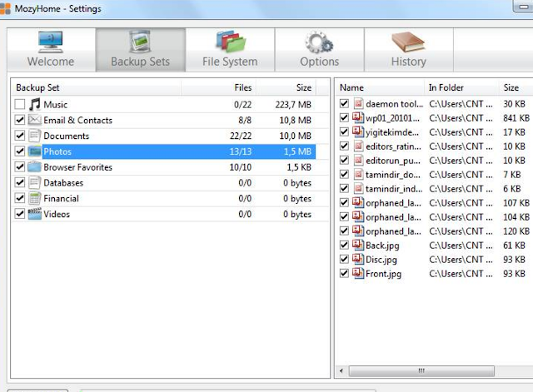Screen dimensions: 533x392
Task: Uncheck the Back.jpg file checkbox
Action: pyautogui.click(x=344, y=245)
